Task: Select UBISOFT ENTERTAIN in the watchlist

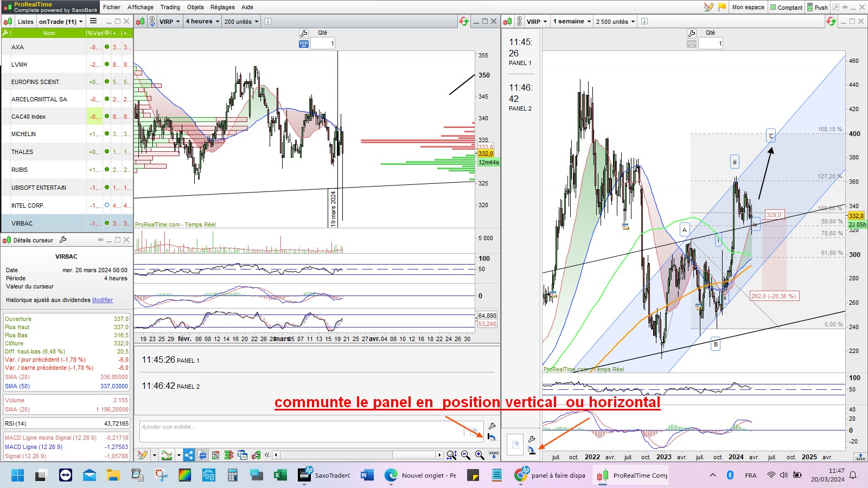Action: pos(67,188)
